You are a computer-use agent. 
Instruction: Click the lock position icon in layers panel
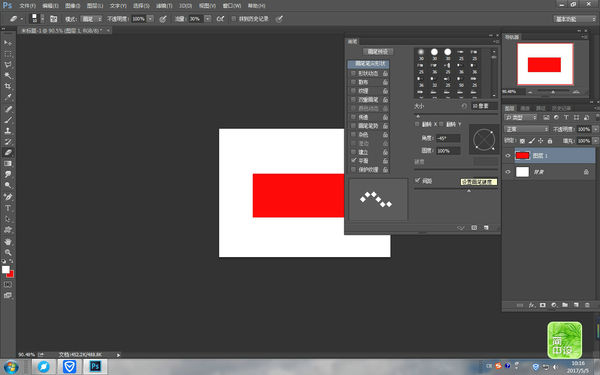click(541, 141)
